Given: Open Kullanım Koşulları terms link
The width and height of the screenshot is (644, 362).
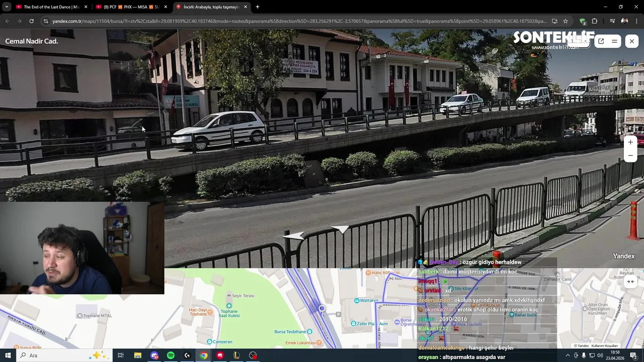Looking at the screenshot, I should 604,346.
